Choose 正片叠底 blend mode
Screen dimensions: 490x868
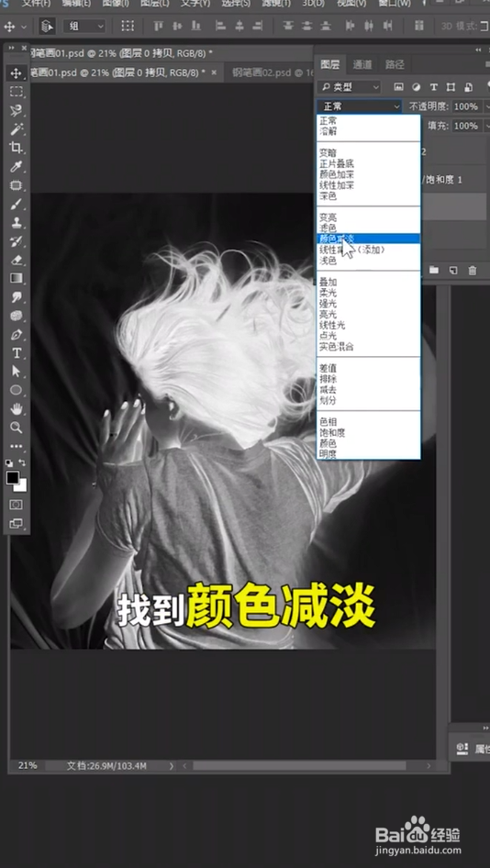coord(368,163)
